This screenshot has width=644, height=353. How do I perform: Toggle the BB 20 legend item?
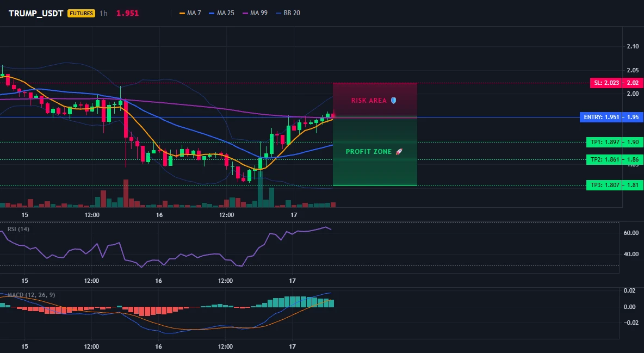click(x=288, y=13)
